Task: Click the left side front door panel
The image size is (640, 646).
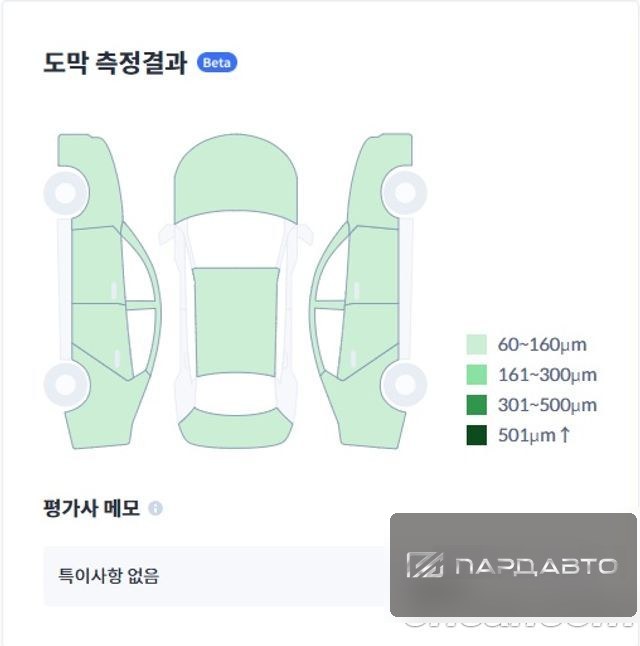Action: pos(97,266)
